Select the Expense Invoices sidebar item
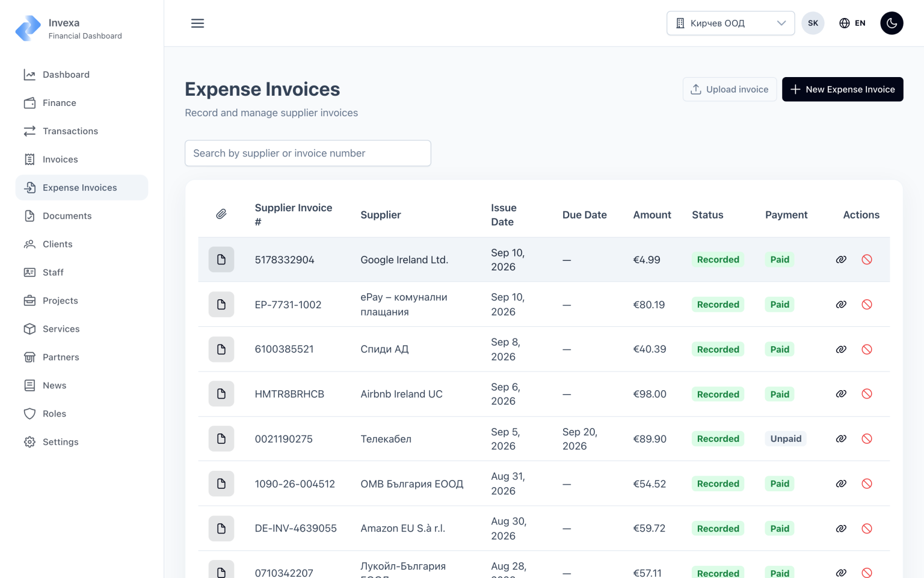 coord(82,188)
